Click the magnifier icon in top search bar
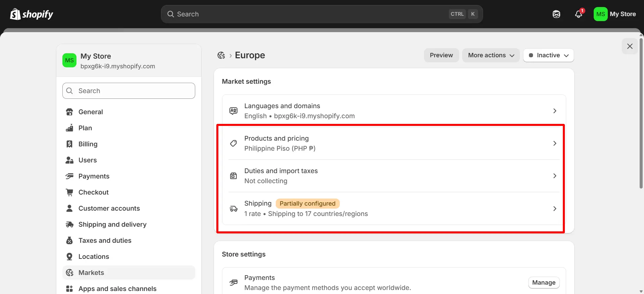644x294 pixels. pos(171,14)
